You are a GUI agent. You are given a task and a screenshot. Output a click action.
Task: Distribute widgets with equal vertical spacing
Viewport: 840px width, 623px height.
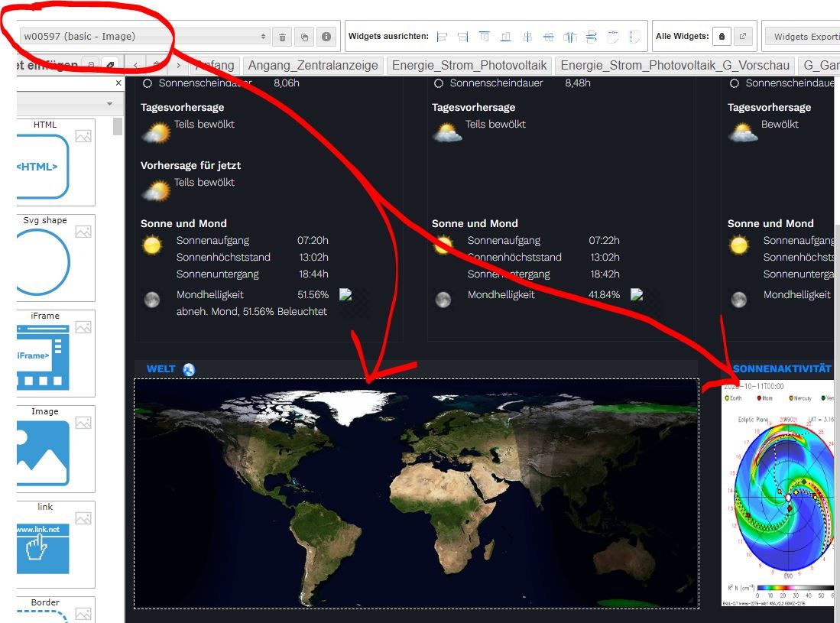click(x=592, y=37)
